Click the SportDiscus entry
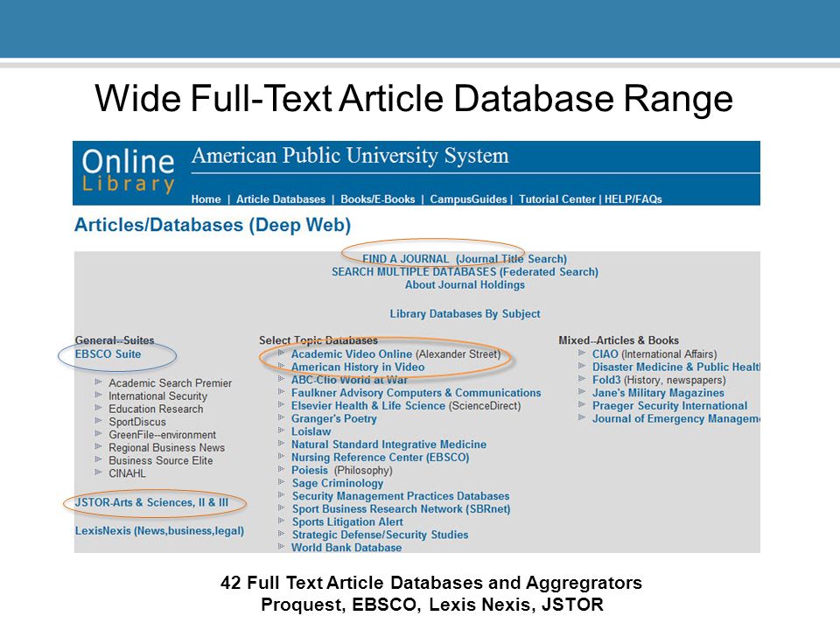Image resolution: width=840 pixels, height=630 pixels. [x=137, y=422]
